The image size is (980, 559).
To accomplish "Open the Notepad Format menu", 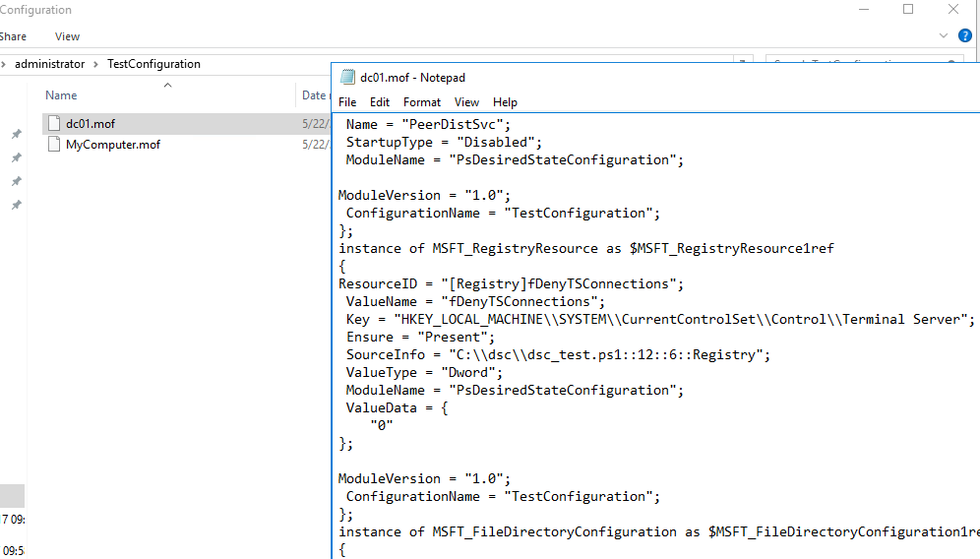I will click(422, 102).
